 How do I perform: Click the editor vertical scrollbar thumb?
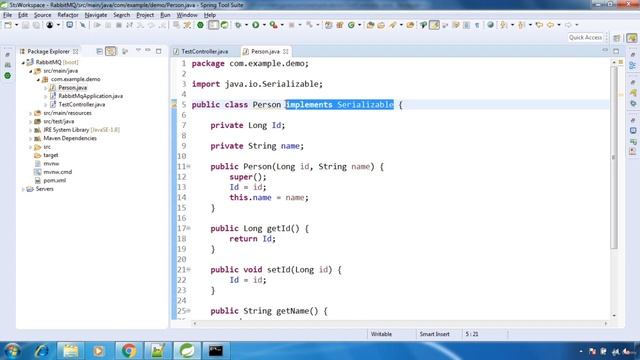click(x=614, y=158)
